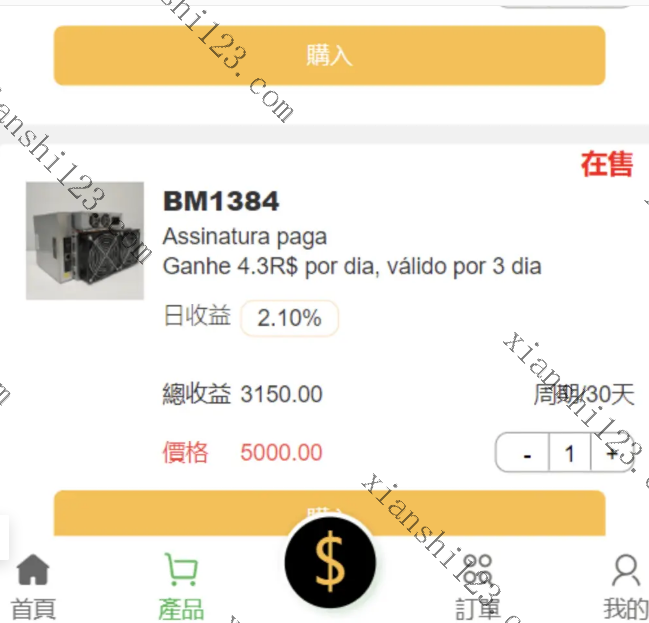Tap the central dollar sign button
The height and width of the screenshot is (623, 649).
[330, 563]
